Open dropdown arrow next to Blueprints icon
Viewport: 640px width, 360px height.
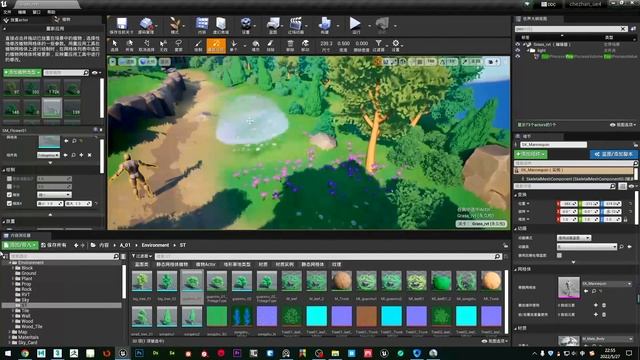[x=282, y=26]
